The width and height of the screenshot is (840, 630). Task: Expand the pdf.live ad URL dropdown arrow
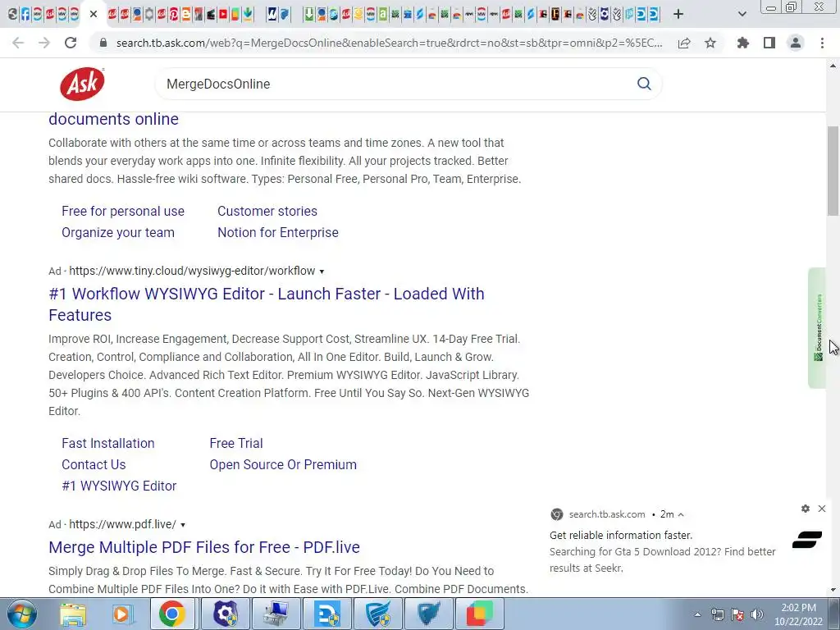[183, 525]
